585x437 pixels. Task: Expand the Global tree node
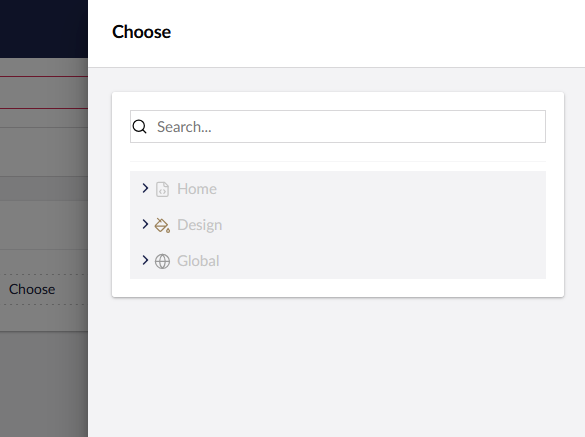pos(145,260)
